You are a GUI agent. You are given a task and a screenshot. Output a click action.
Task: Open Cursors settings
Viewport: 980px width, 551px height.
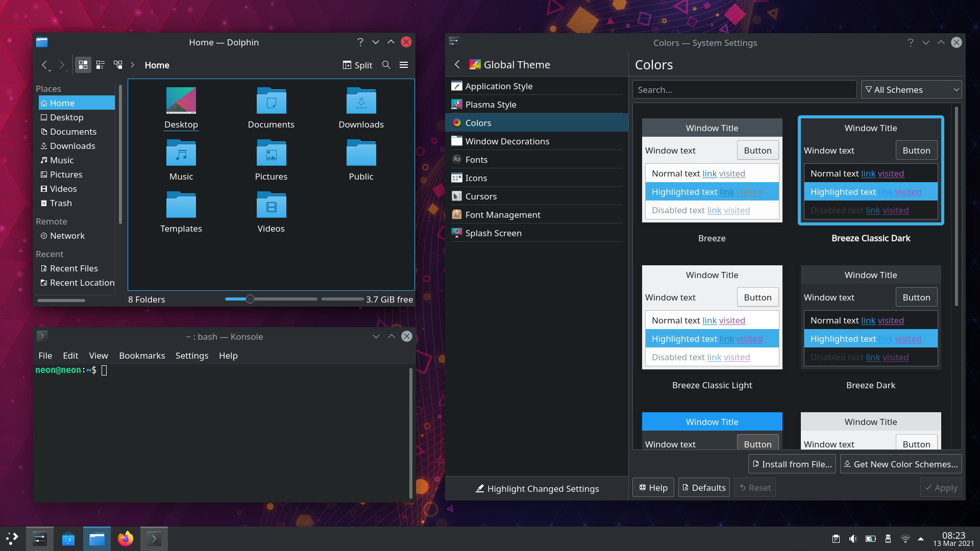click(536, 196)
